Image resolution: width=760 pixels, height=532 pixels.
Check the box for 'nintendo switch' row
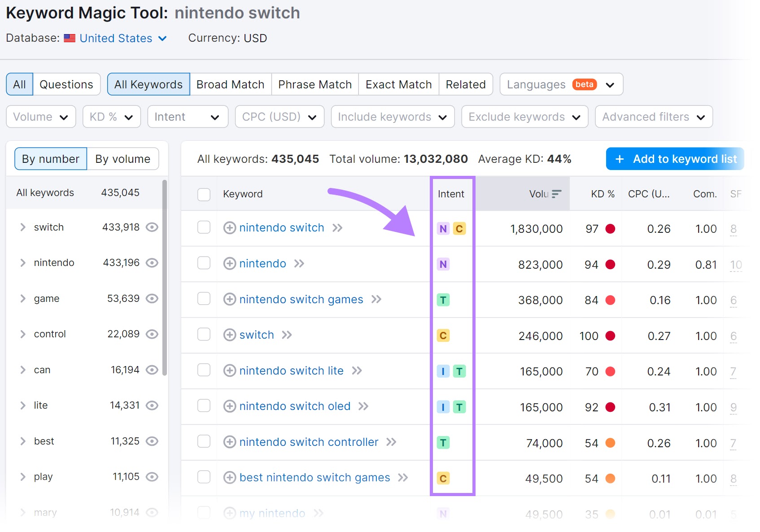click(x=204, y=227)
